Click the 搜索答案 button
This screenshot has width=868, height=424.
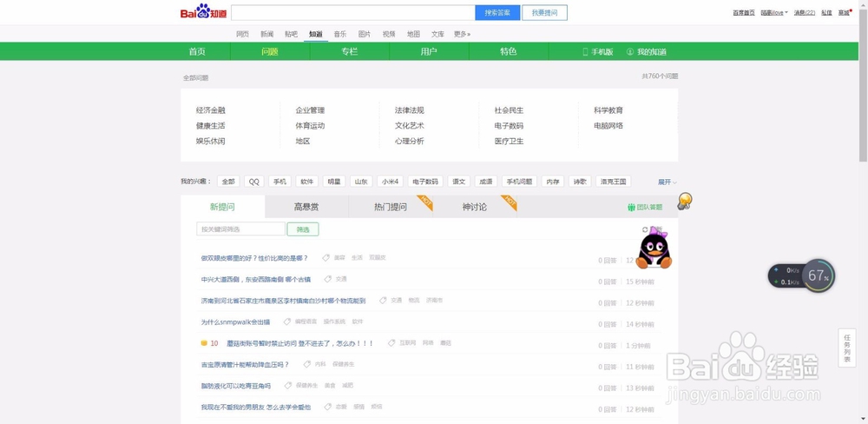coord(497,13)
